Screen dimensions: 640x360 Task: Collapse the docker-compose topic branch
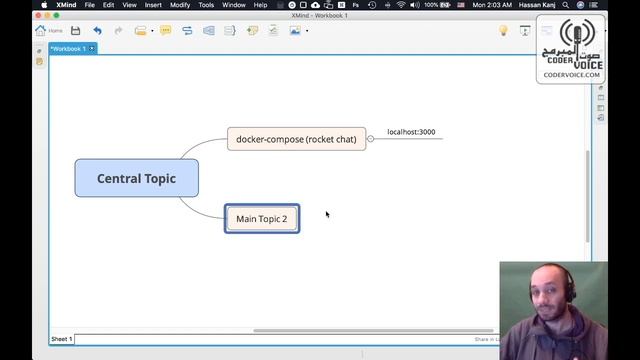point(371,139)
